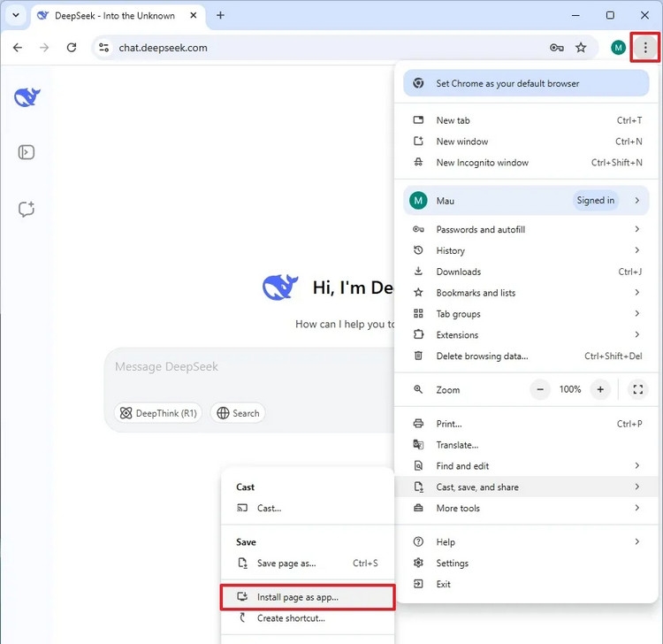Exit Chrome via the menu
The image size is (663, 644).
click(x=526, y=585)
